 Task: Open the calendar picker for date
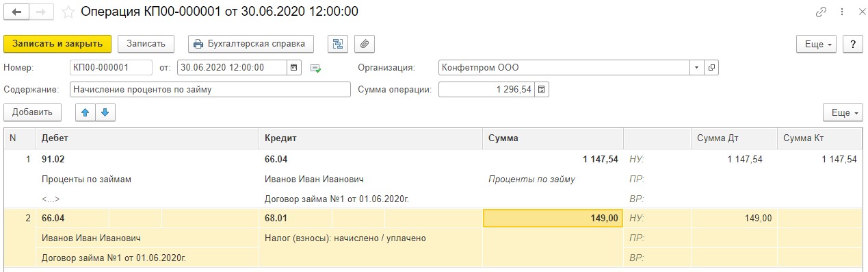click(x=294, y=67)
